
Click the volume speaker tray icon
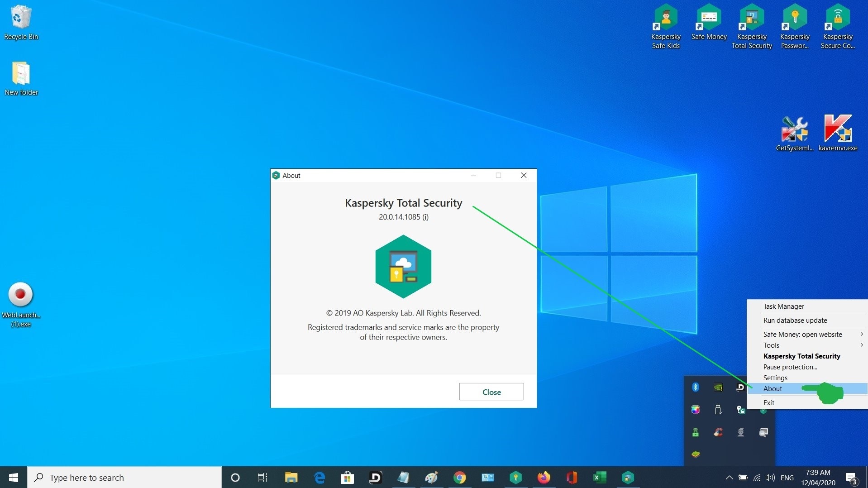(x=770, y=478)
